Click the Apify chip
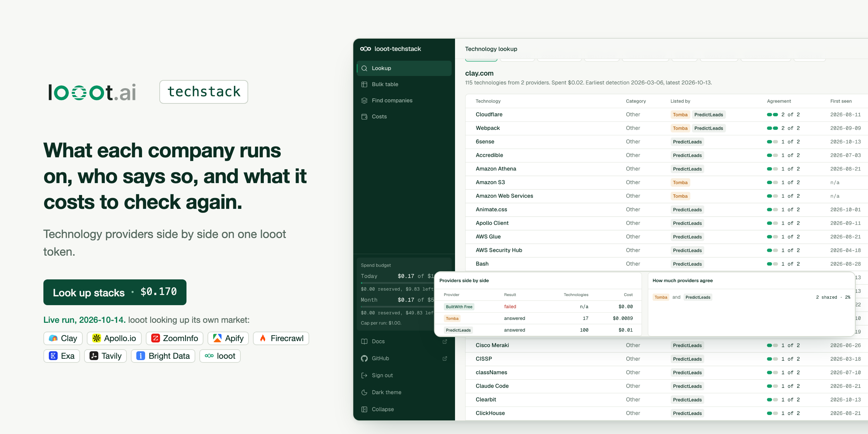This screenshot has width=868, height=434. 228,338
